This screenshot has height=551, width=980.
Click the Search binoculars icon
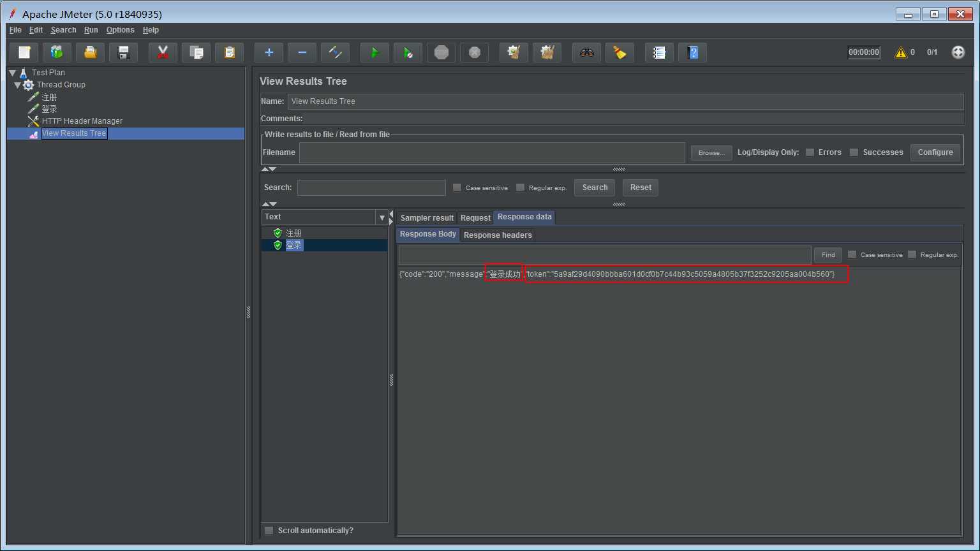click(587, 52)
